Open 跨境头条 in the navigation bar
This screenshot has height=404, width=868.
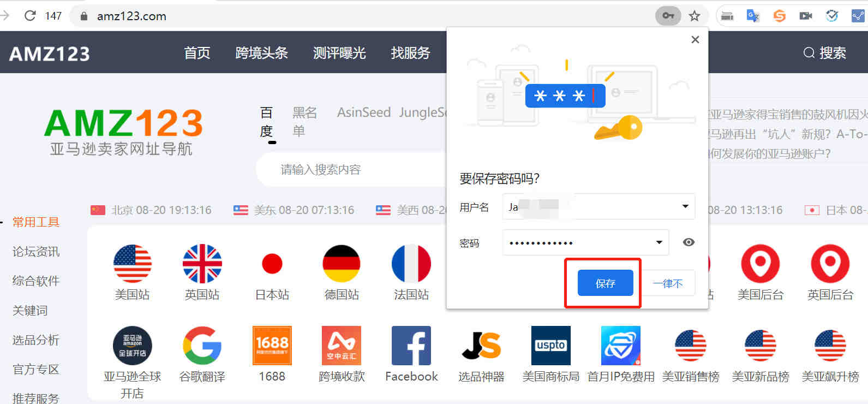(261, 53)
